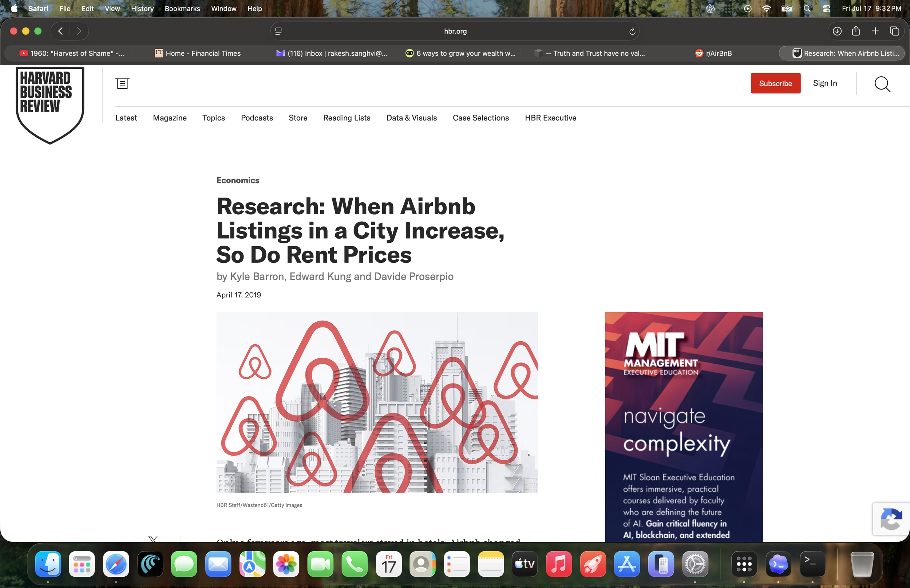This screenshot has height=588, width=910.
Task: Open Terminal from the Dock
Action: [x=812, y=564]
